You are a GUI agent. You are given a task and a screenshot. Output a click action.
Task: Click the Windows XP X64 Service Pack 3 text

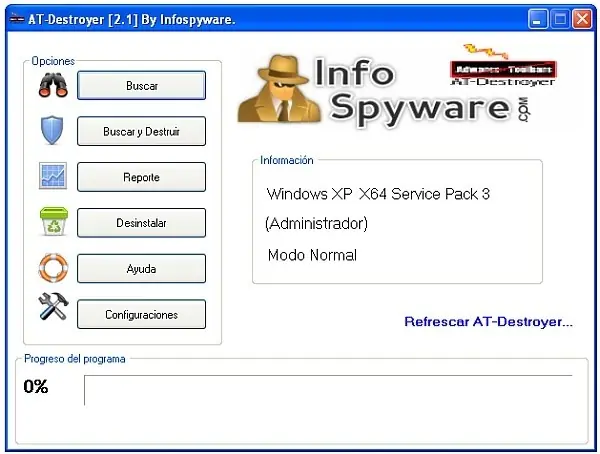(378, 194)
